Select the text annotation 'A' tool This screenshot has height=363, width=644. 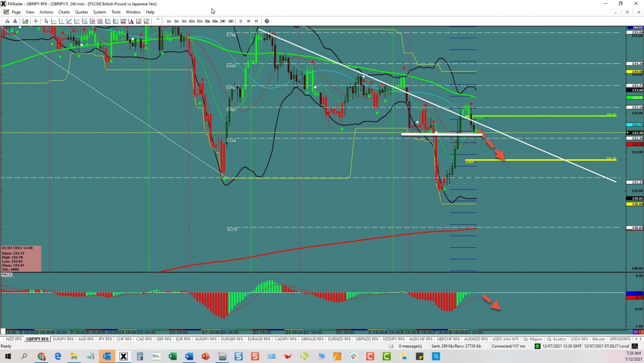point(131,21)
